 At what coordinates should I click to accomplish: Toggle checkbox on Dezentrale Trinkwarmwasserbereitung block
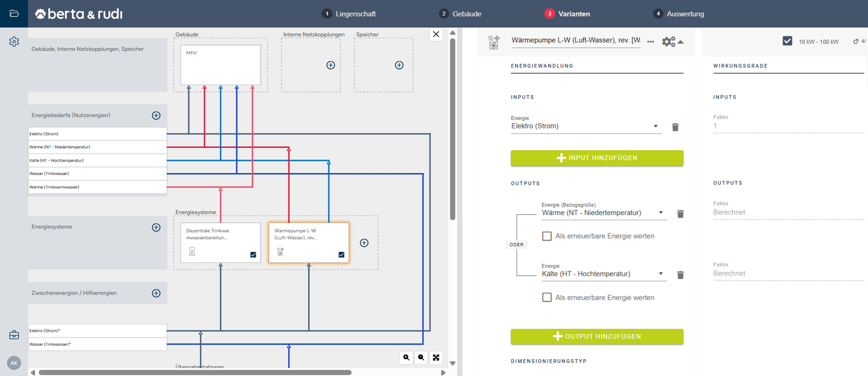[x=253, y=255]
